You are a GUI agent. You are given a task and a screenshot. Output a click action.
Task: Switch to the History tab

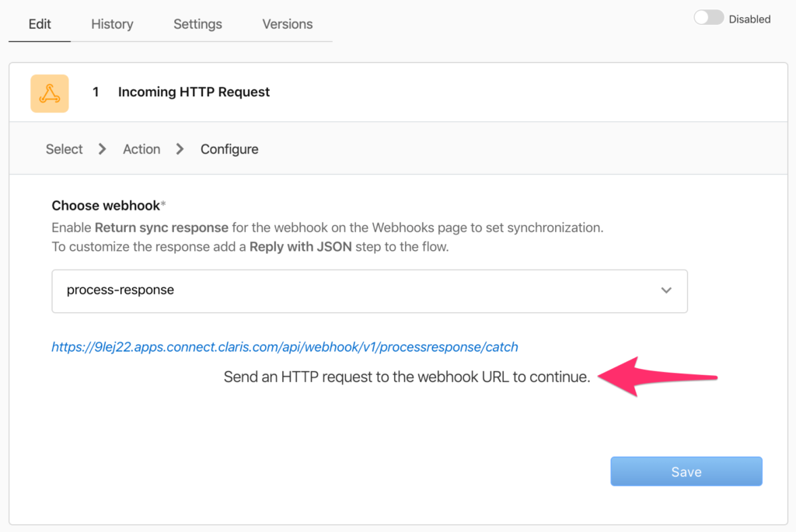tap(111, 24)
